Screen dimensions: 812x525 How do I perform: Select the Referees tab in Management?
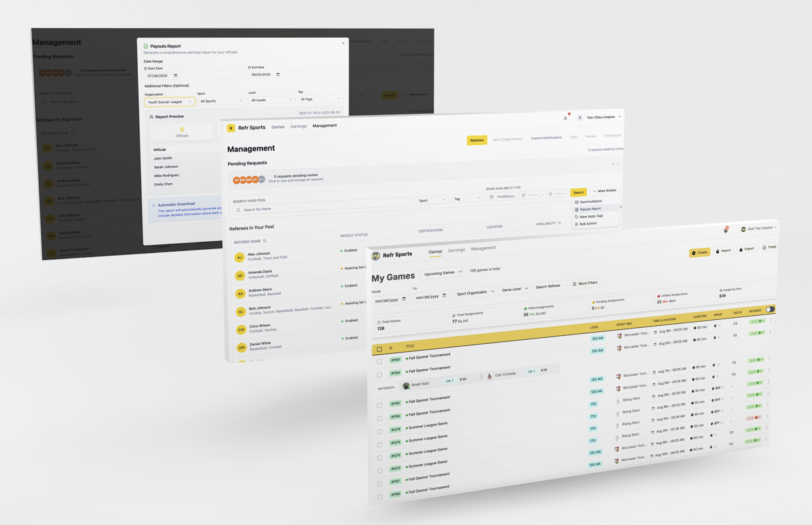point(477,140)
